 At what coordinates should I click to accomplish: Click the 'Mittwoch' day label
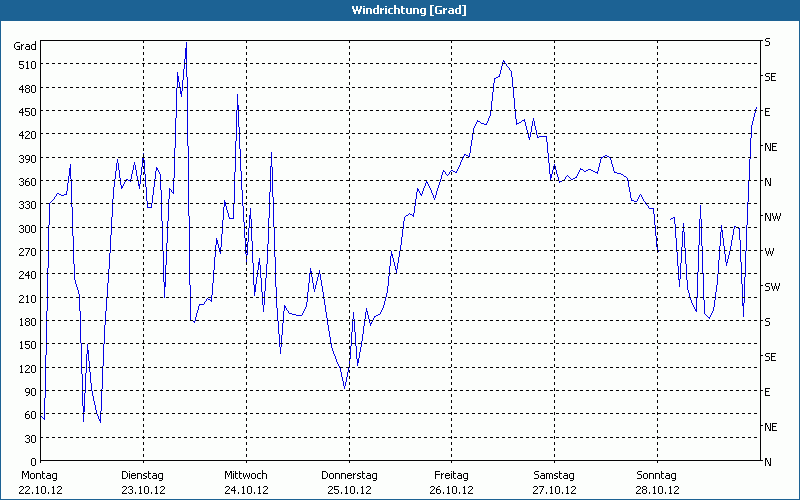pyautogui.click(x=246, y=476)
